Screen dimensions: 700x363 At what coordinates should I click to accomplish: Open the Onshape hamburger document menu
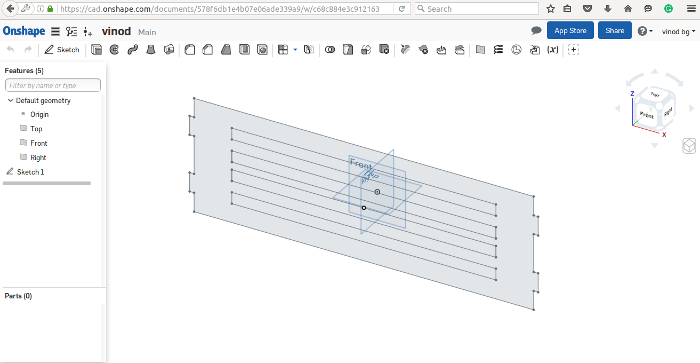pos(55,31)
